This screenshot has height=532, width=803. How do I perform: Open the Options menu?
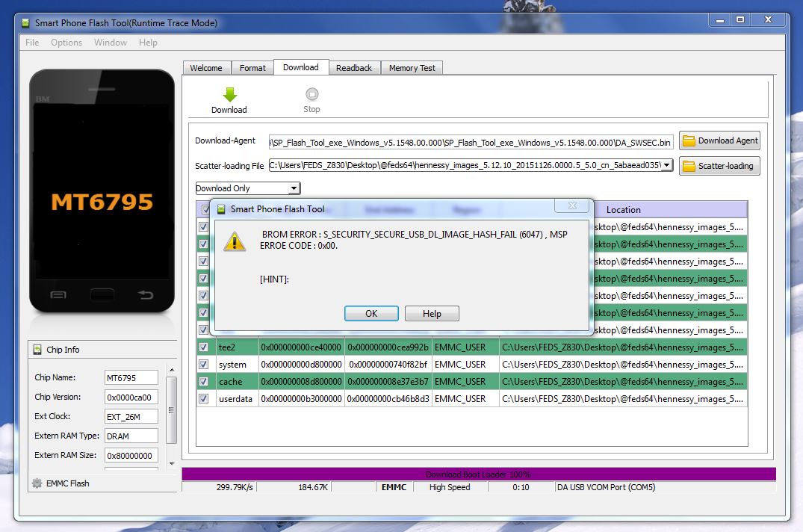66,43
